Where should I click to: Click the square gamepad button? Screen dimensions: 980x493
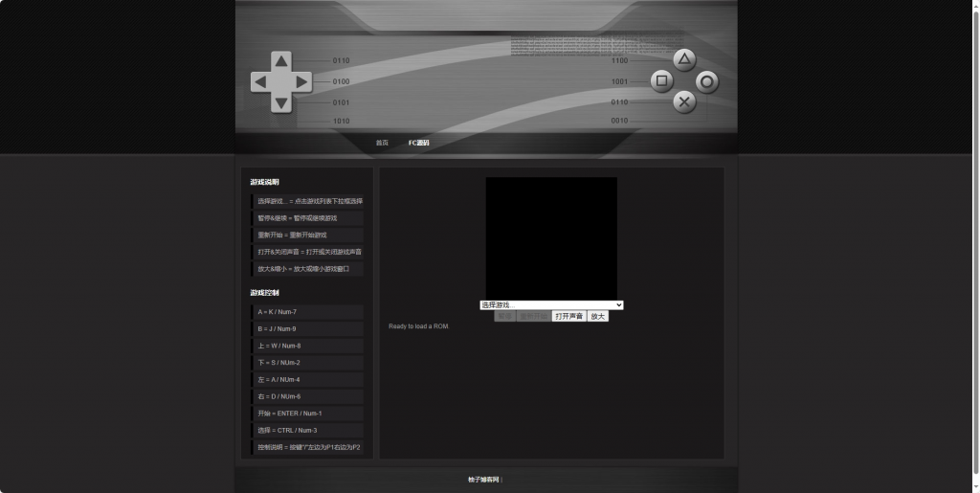pyautogui.click(x=661, y=81)
